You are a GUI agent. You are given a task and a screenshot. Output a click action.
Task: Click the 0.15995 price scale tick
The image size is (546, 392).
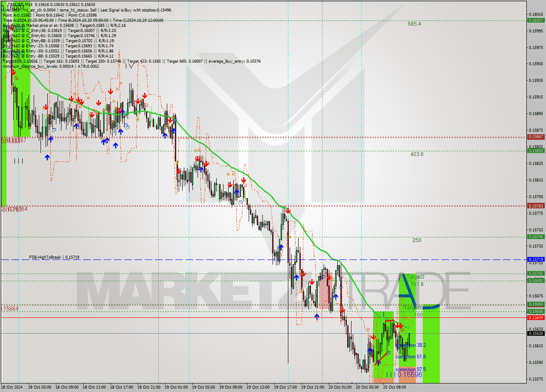click(536, 31)
